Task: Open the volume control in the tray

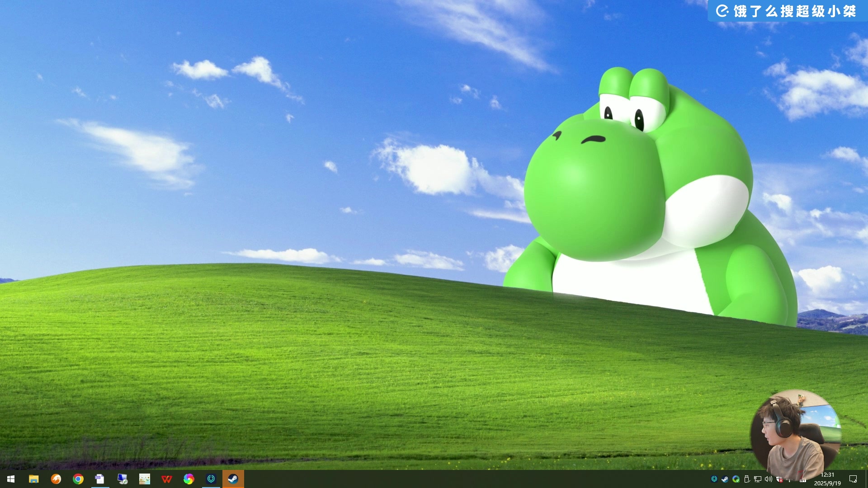Action: pyautogui.click(x=769, y=479)
